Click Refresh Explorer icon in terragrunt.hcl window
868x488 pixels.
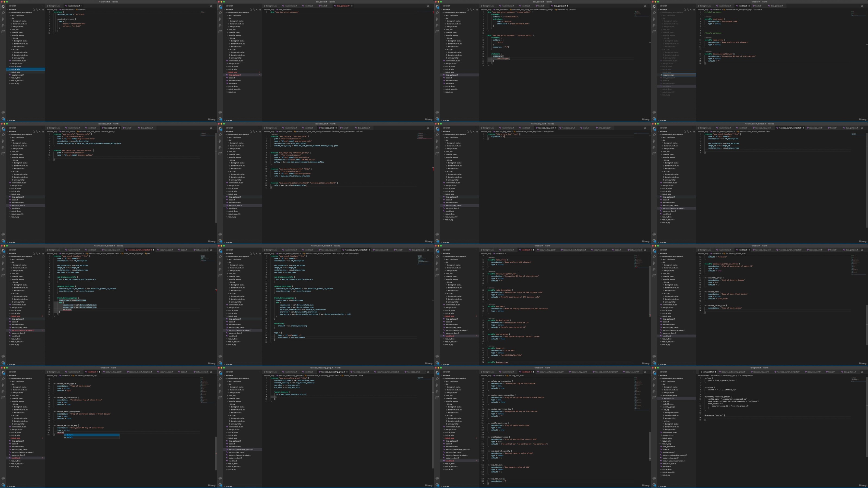tap(691, 375)
